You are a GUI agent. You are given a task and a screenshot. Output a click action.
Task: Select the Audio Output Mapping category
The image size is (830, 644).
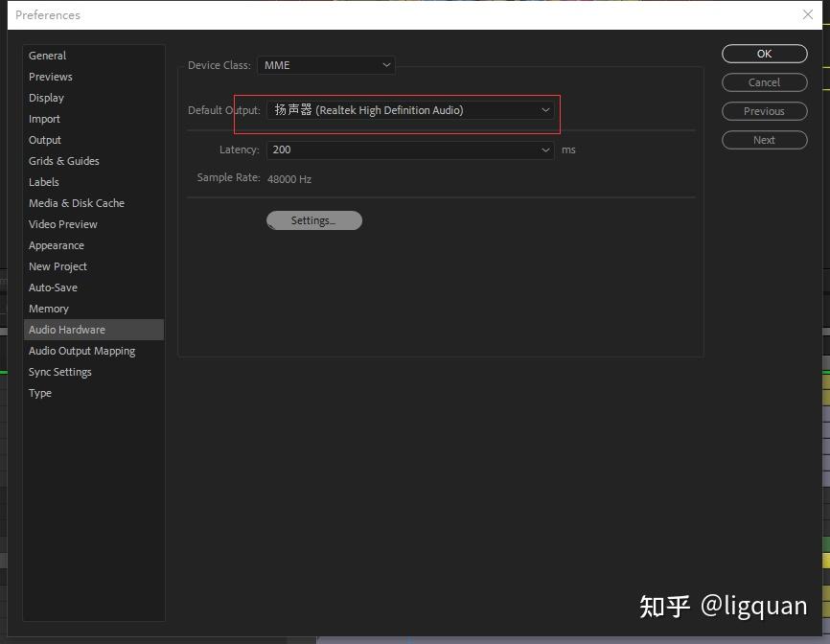point(81,351)
